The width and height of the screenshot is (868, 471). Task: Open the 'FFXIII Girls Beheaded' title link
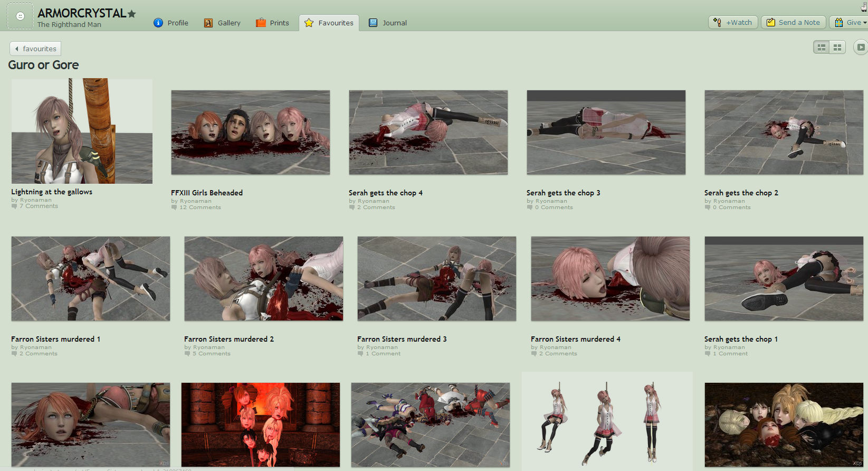(207, 193)
